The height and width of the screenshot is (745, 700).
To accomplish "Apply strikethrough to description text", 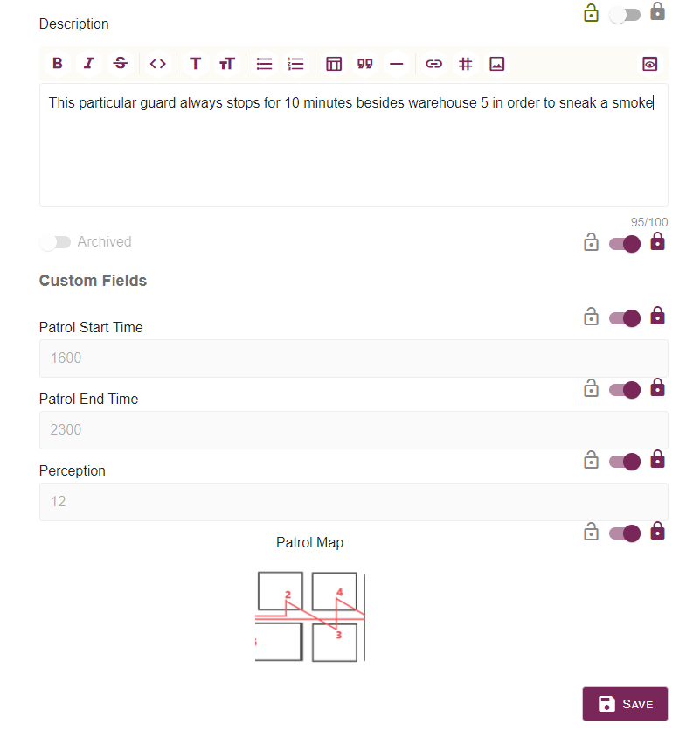I will point(121,64).
